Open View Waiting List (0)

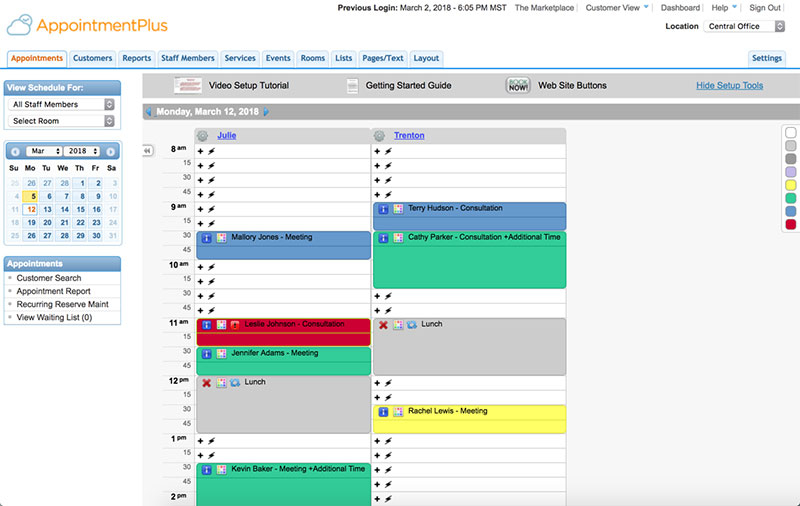point(54,318)
